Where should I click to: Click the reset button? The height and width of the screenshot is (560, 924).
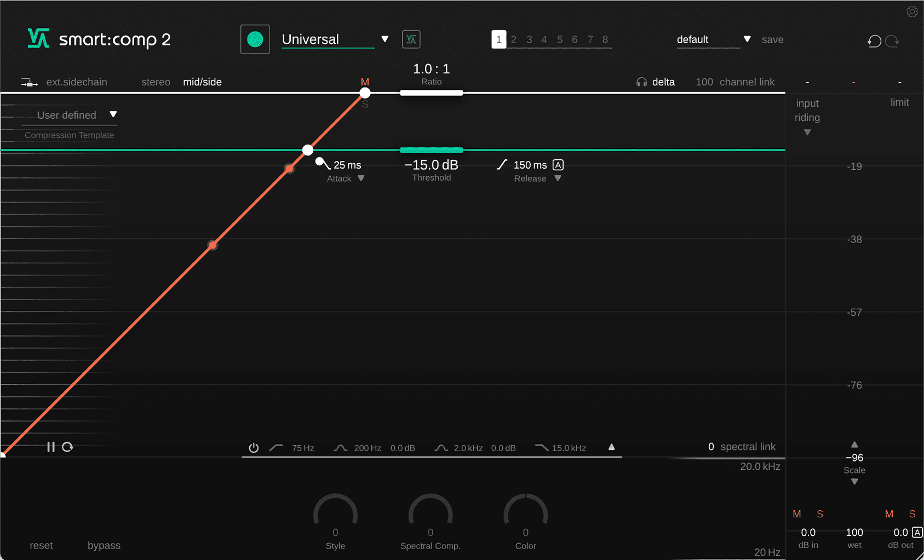tap(41, 545)
